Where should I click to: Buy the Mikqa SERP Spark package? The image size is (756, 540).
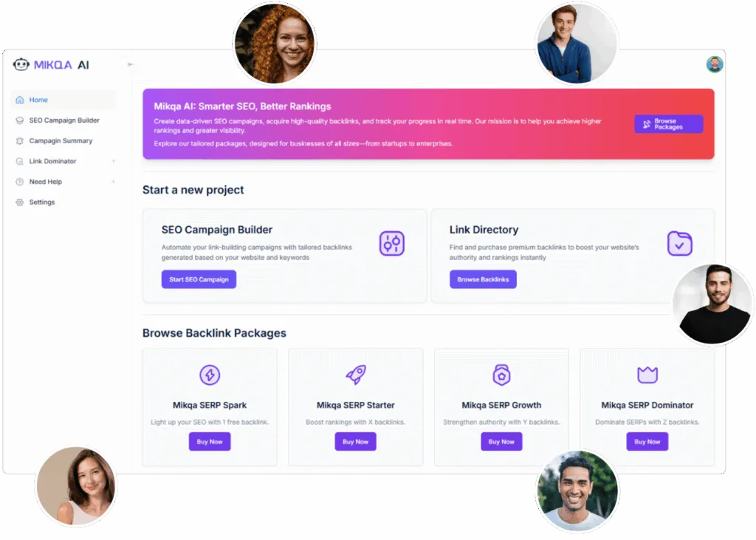[x=209, y=442]
